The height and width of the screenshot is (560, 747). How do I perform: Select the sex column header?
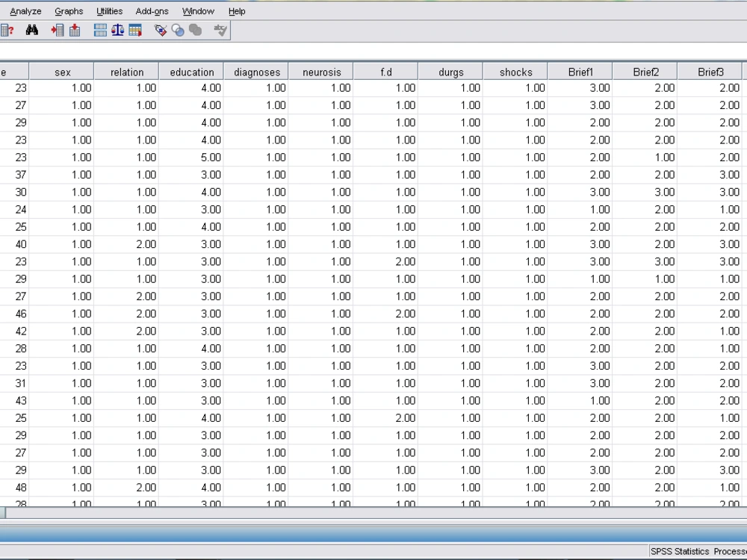click(x=61, y=71)
